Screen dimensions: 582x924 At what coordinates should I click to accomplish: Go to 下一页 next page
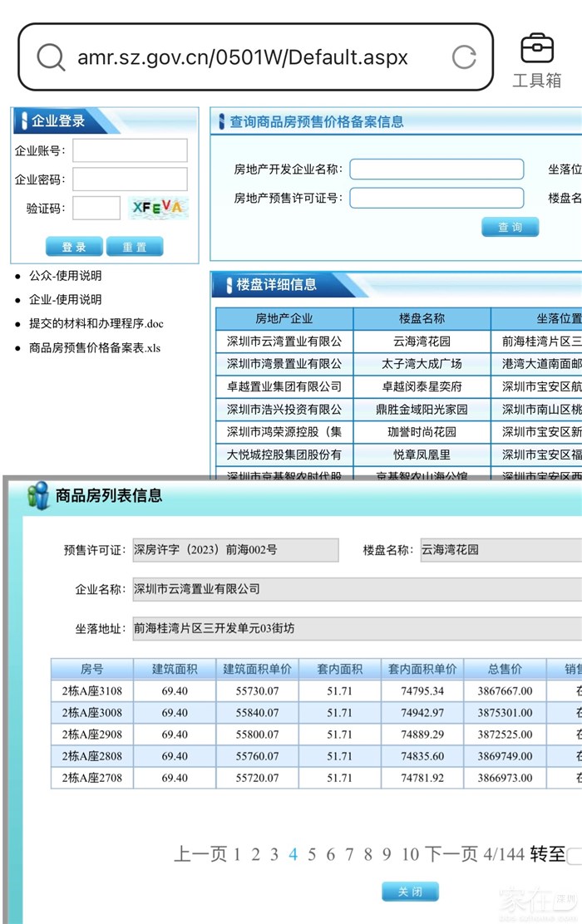pyautogui.click(x=451, y=854)
